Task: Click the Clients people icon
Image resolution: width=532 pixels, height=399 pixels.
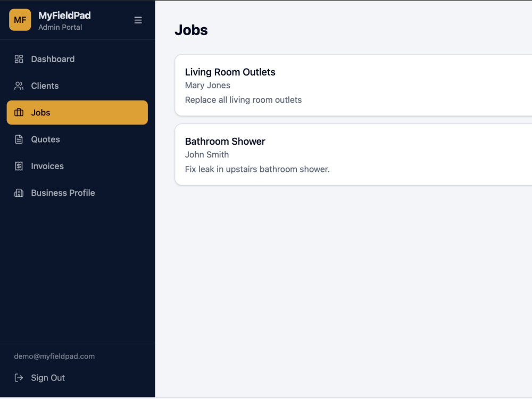Action: 19,86
